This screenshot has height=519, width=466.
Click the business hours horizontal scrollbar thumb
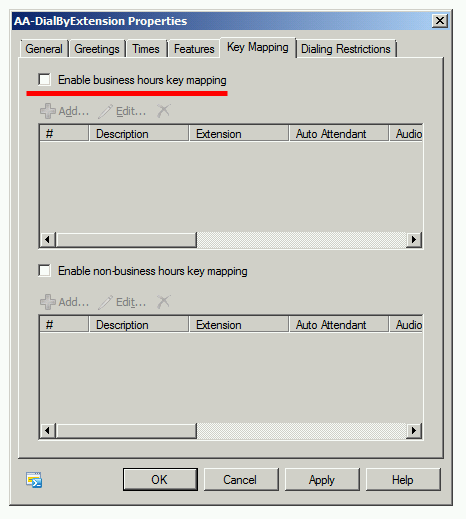[x=126, y=239]
